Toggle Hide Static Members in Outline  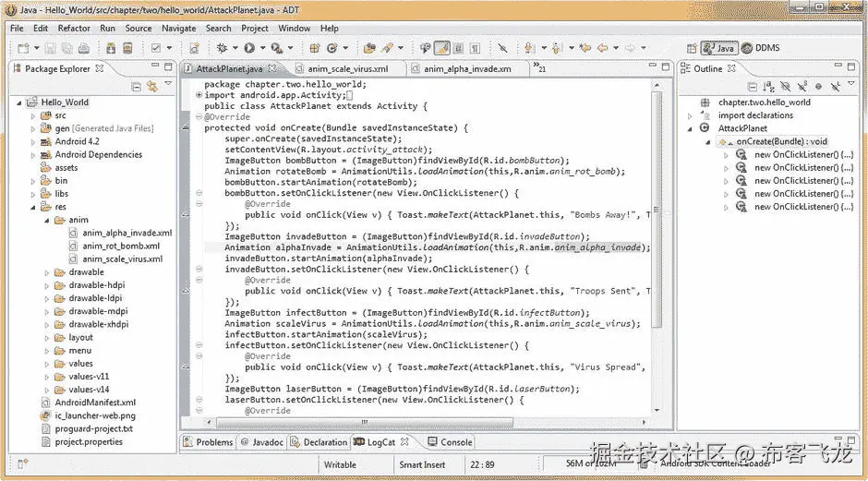(802, 87)
